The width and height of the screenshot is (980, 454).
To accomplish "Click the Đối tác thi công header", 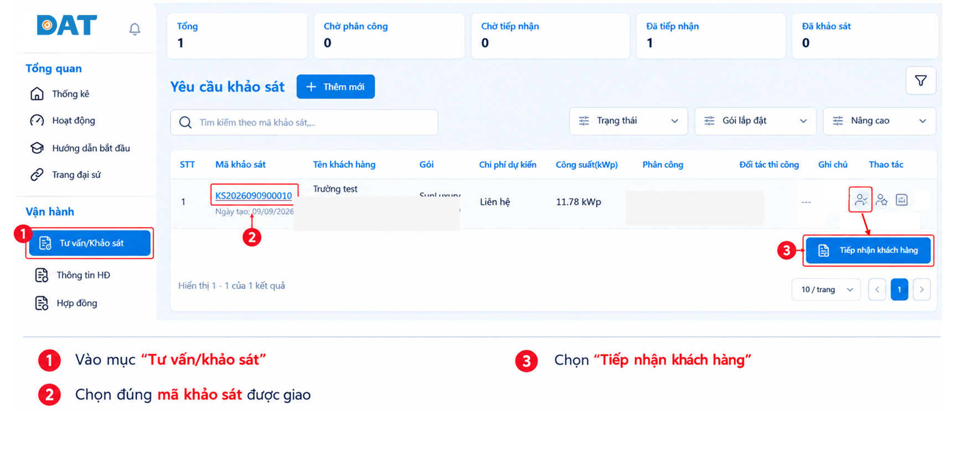I will click(769, 164).
